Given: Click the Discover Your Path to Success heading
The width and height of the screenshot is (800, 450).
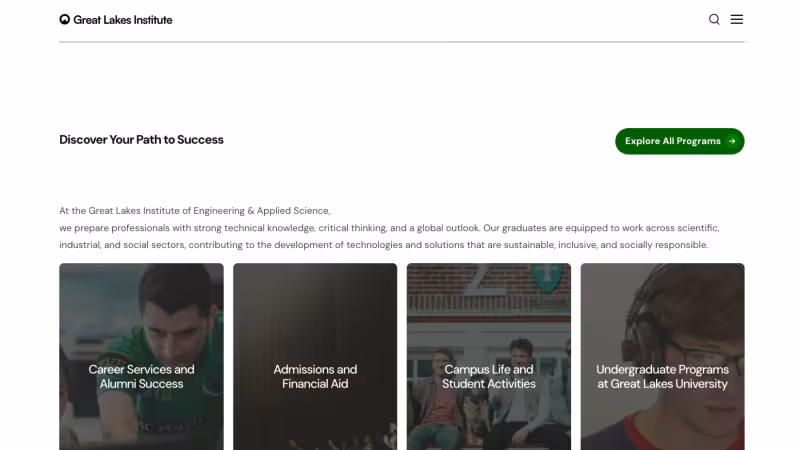Looking at the screenshot, I should [x=141, y=140].
